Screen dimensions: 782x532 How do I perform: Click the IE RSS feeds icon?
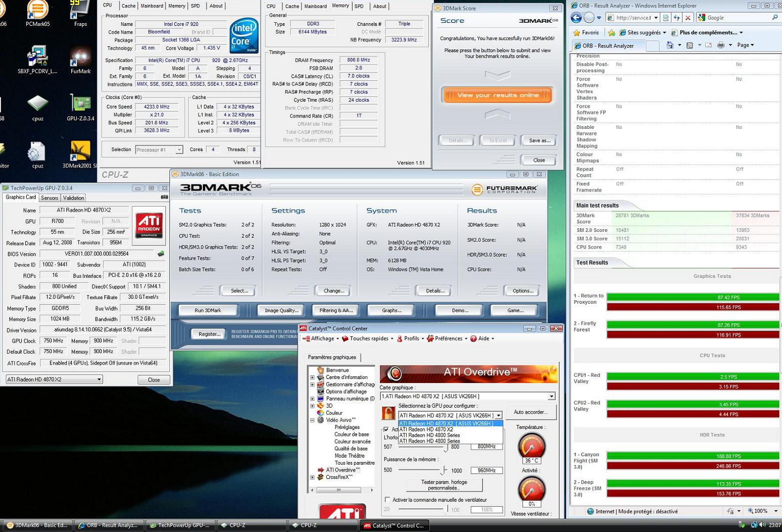(690, 45)
